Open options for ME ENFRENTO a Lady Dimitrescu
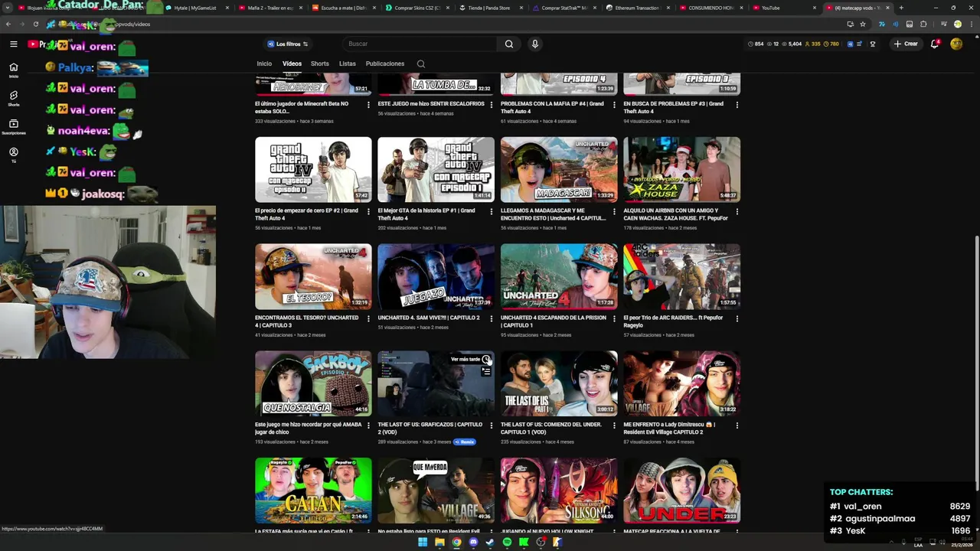This screenshot has height=551, width=980. point(737,425)
